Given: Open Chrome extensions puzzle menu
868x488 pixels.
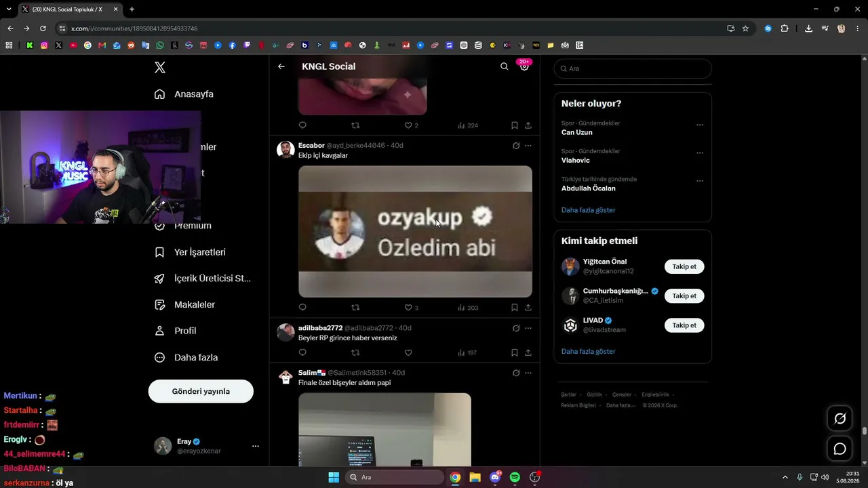Looking at the screenshot, I should click(785, 28).
